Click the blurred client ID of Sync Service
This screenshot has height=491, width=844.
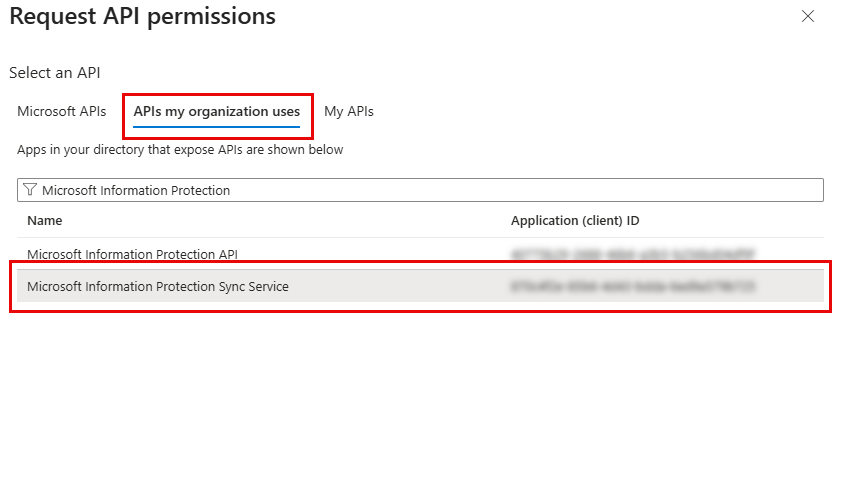click(x=632, y=286)
